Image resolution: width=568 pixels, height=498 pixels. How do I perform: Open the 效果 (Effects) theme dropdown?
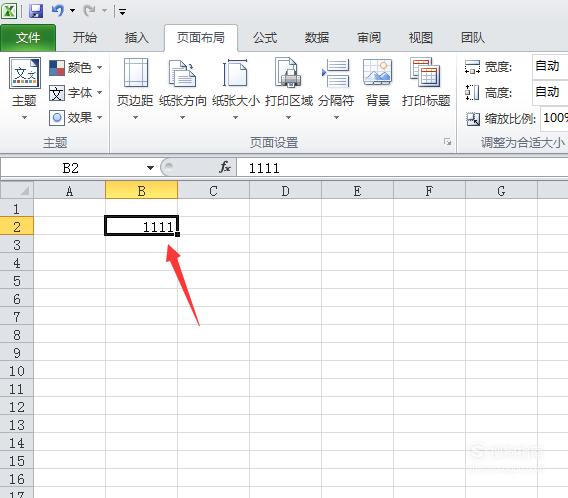(76, 118)
